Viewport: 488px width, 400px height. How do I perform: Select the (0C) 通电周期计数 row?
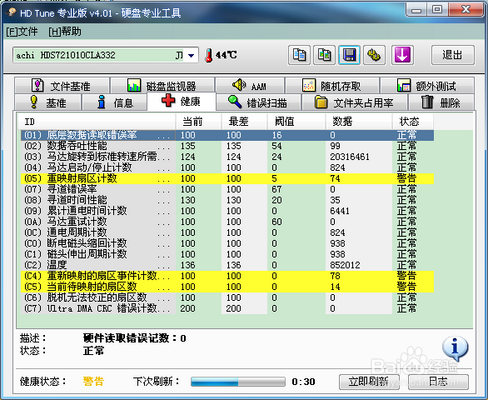227,232
